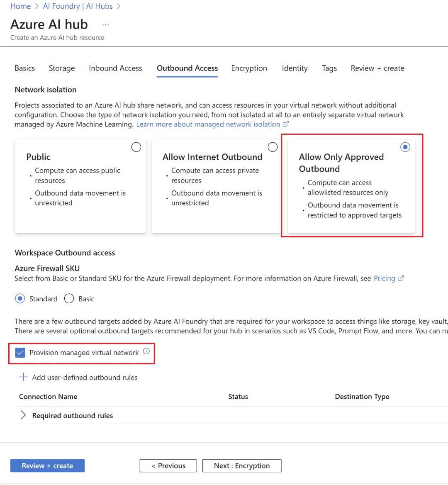This screenshot has width=448, height=485.
Task: Click the external link icon after managed network isolation
Action: coord(286,124)
